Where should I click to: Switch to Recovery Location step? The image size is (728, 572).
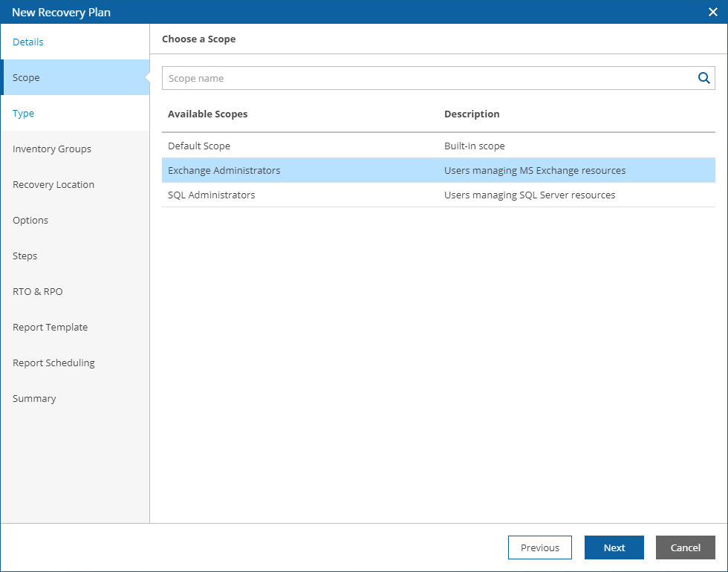click(x=53, y=184)
